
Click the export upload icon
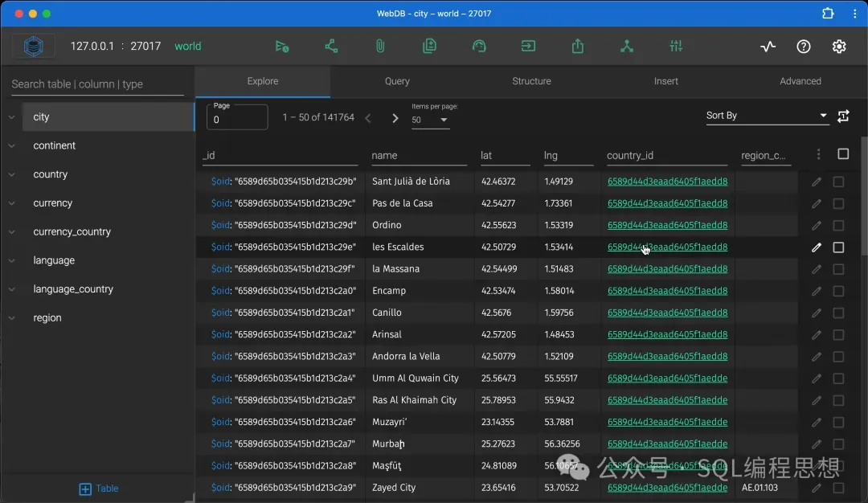pos(577,46)
